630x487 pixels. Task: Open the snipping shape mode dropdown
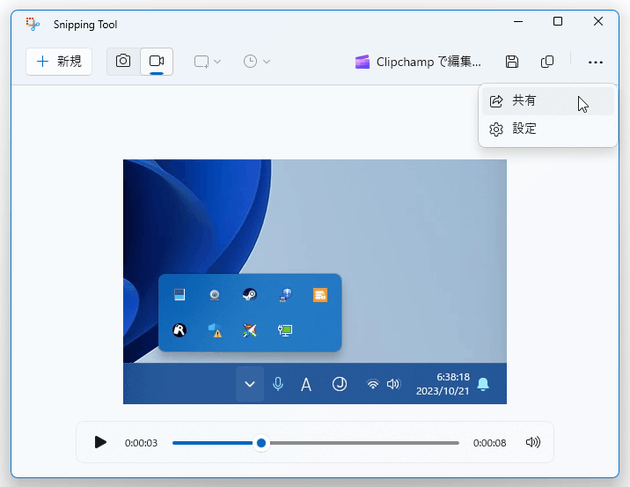(x=207, y=61)
